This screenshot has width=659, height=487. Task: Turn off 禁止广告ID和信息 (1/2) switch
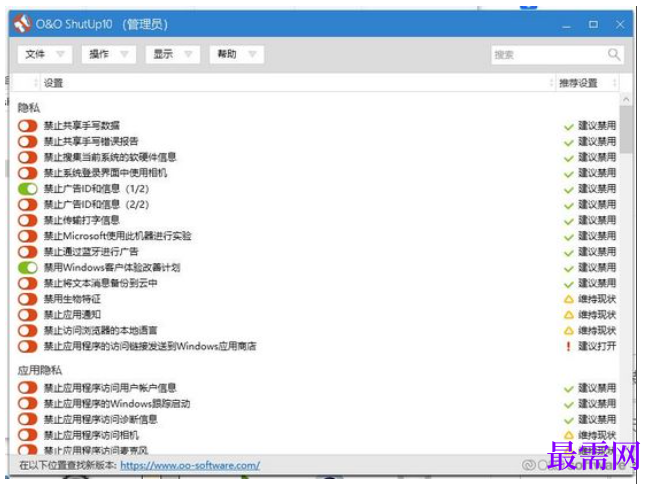28,189
